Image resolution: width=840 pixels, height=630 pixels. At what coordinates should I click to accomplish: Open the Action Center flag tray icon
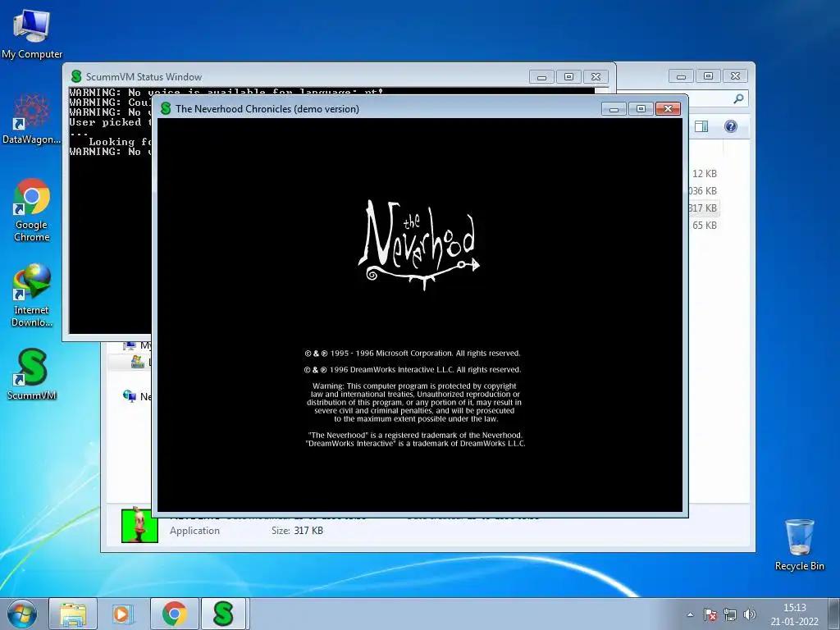pyautogui.click(x=710, y=614)
